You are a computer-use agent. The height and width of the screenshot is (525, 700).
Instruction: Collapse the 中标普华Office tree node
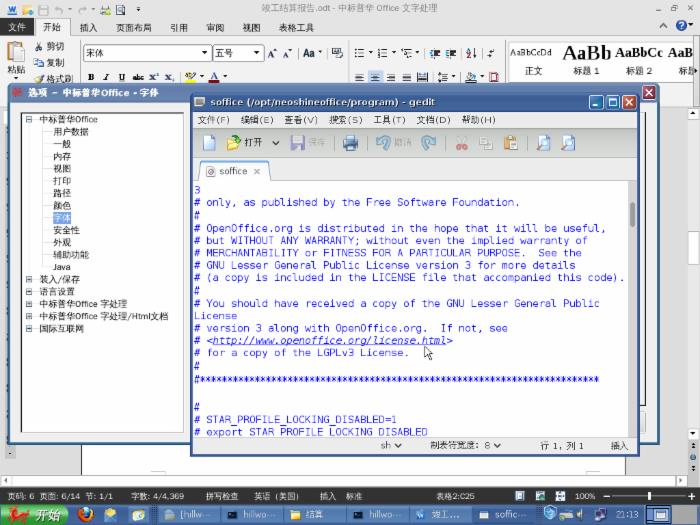click(x=29, y=120)
